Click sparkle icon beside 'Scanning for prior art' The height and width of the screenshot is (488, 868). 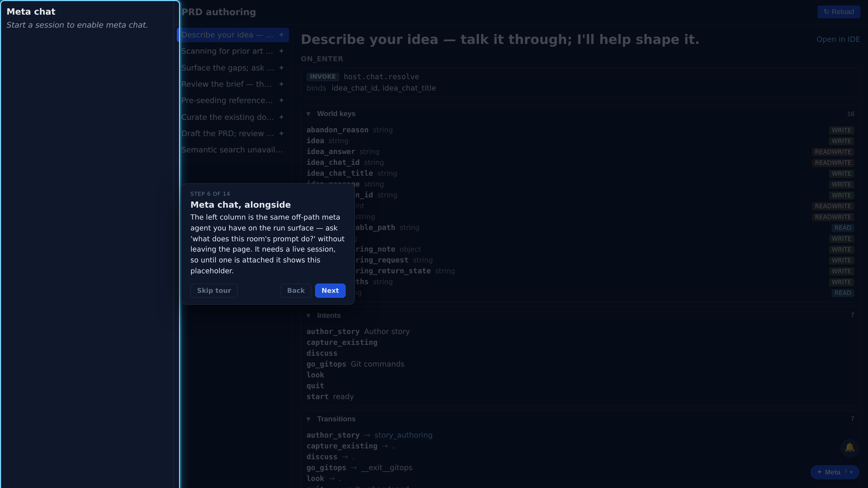(x=281, y=51)
